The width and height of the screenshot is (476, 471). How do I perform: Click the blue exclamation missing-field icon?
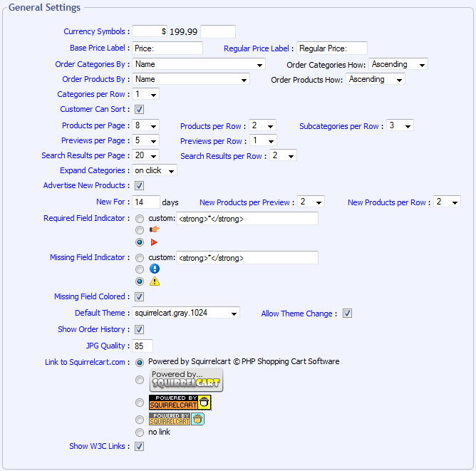[x=154, y=269]
